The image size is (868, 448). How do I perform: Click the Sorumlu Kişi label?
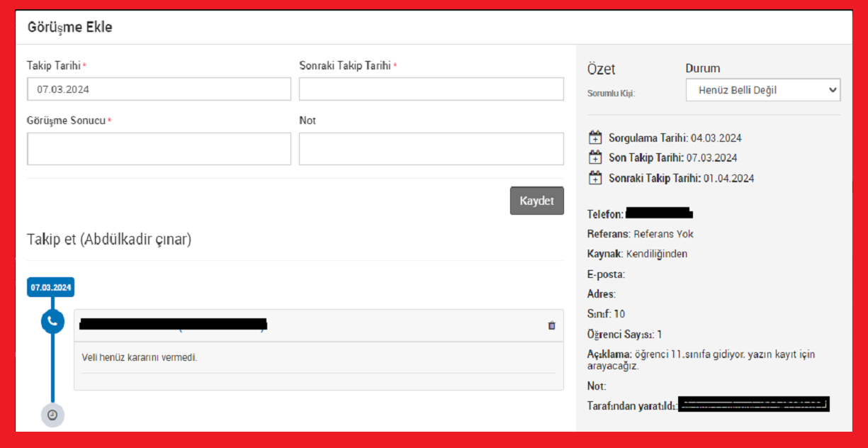(611, 94)
